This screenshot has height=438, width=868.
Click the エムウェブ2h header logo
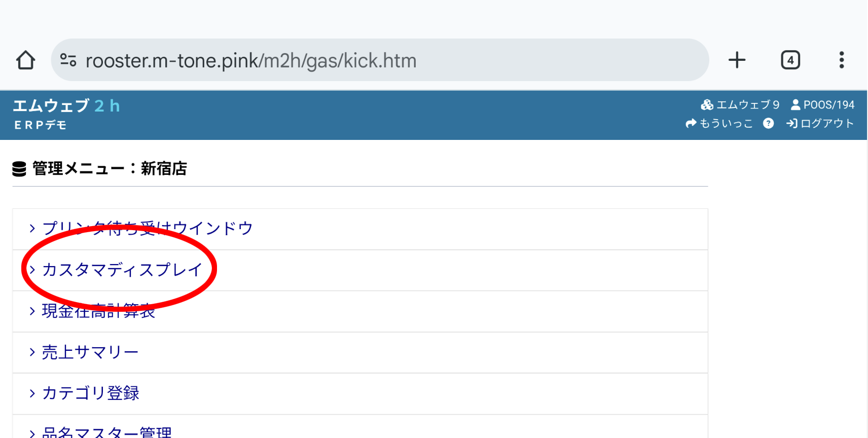click(x=66, y=106)
